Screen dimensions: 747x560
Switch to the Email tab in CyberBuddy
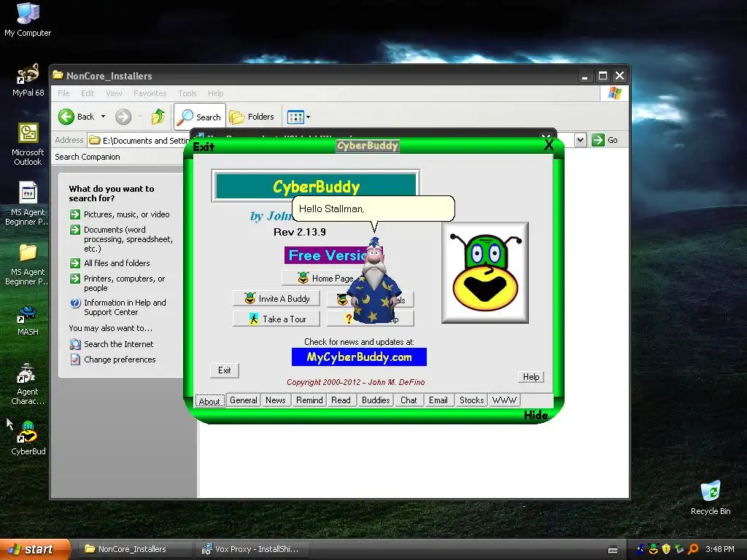coord(438,400)
